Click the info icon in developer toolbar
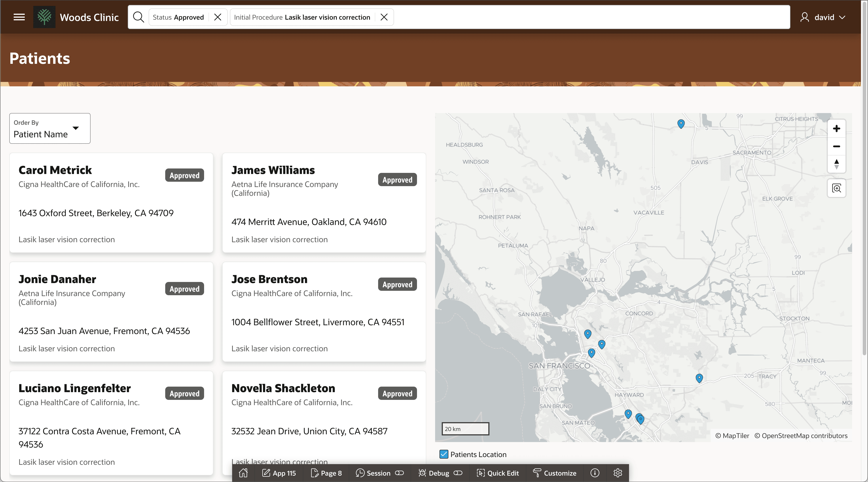The image size is (868, 482). coord(595,473)
